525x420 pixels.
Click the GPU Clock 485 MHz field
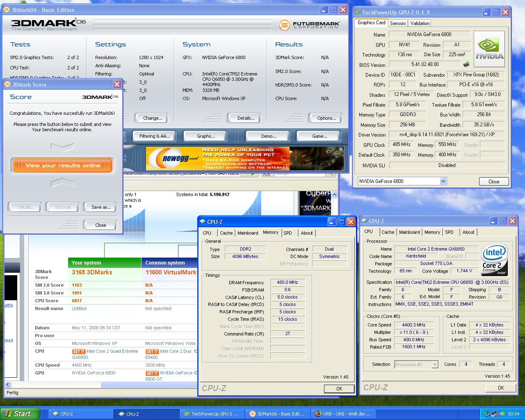pos(401,144)
